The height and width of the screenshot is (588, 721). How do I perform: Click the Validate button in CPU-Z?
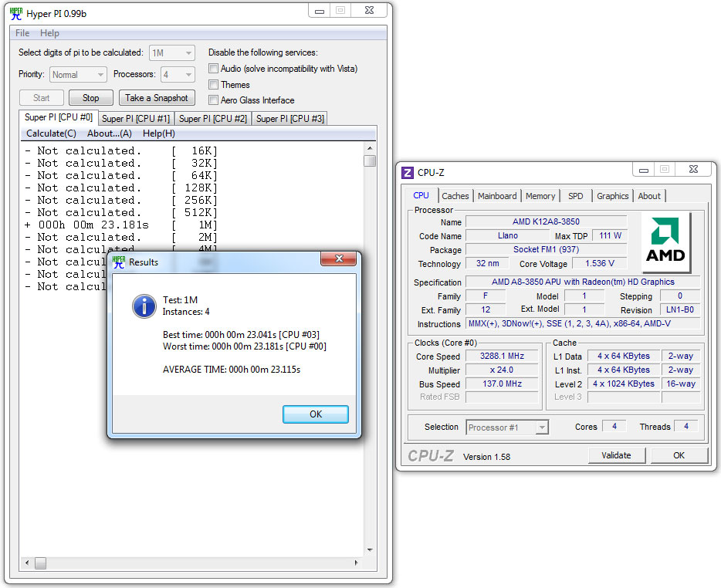click(x=616, y=455)
